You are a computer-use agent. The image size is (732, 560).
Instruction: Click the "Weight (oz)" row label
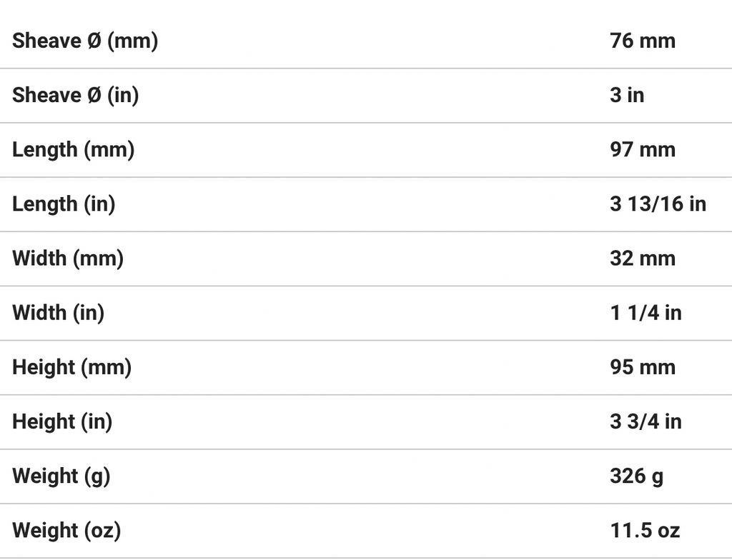66,530
